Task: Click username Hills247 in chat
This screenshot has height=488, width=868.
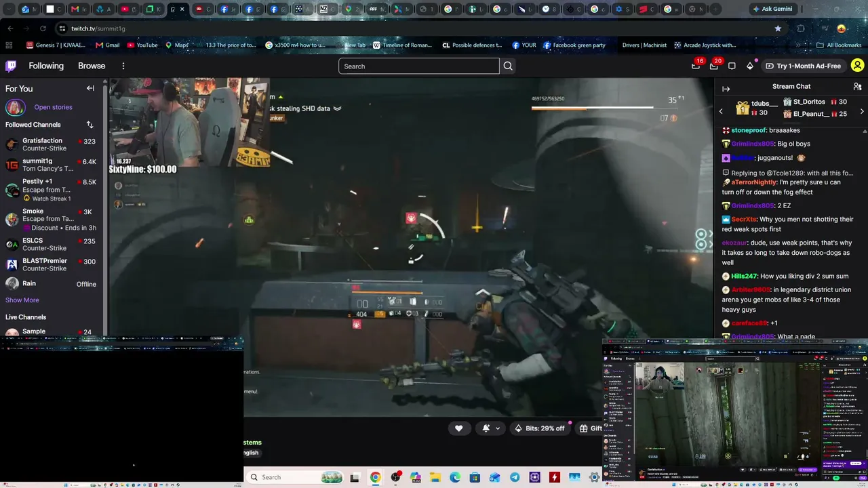Action: pos(743,277)
